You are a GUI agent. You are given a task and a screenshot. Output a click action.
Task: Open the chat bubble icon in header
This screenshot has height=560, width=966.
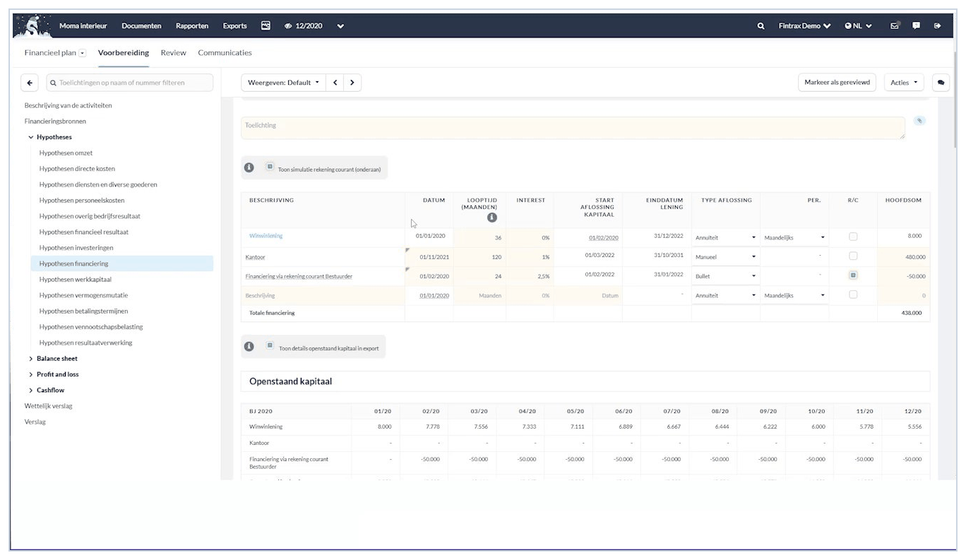(x=916, y=26)
